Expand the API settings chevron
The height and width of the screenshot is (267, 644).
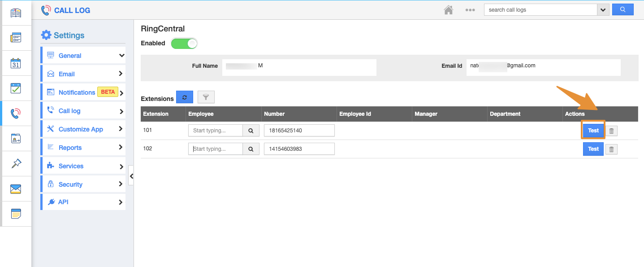click(x=121, y=202)
